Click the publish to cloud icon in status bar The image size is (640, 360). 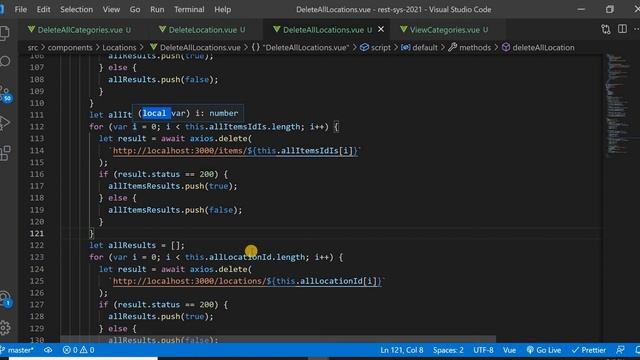pos(48,350)
